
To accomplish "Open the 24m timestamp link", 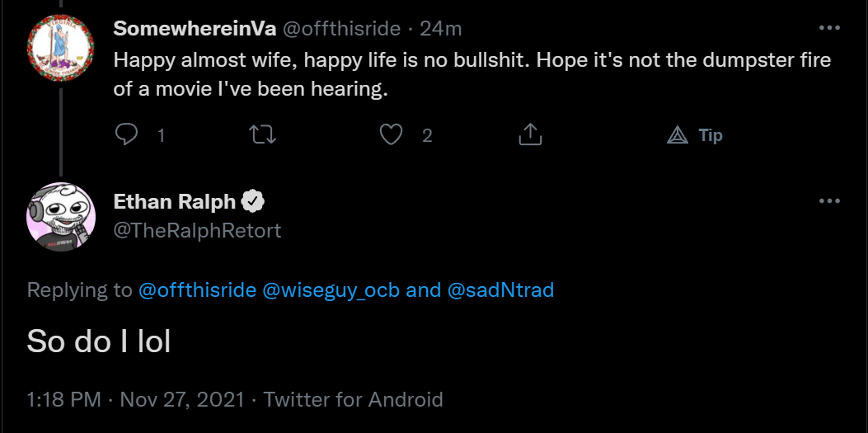I will pos(441,28).
